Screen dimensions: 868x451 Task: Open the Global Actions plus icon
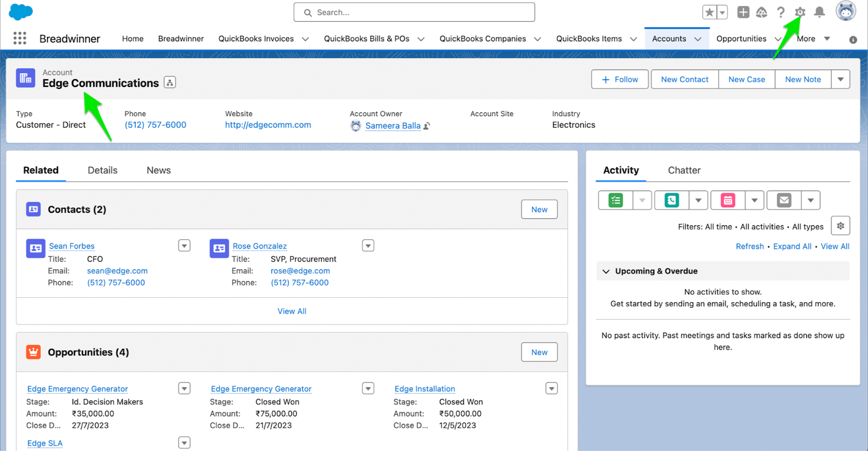(743, 12)
